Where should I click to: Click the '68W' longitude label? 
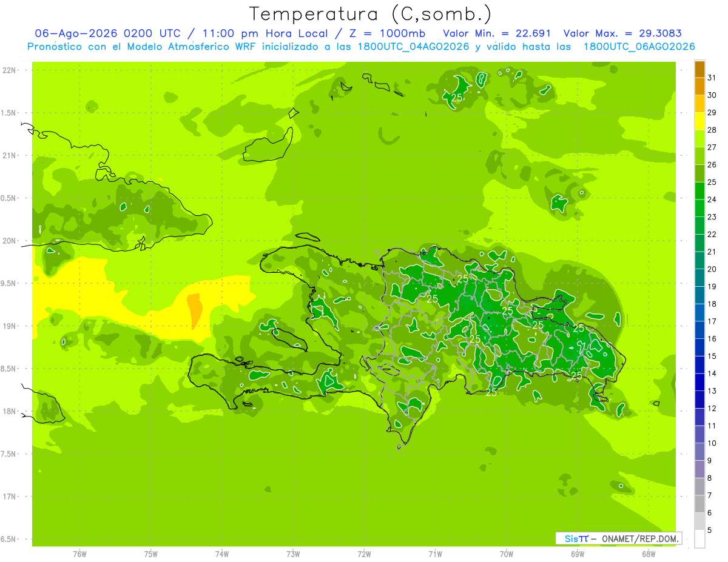pos(649,555)
